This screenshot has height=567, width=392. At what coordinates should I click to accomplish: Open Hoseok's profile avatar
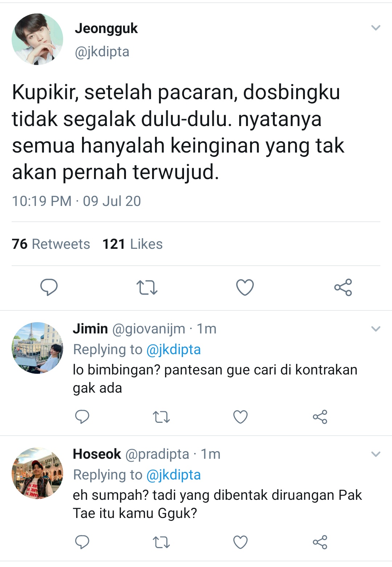[37, 473]
